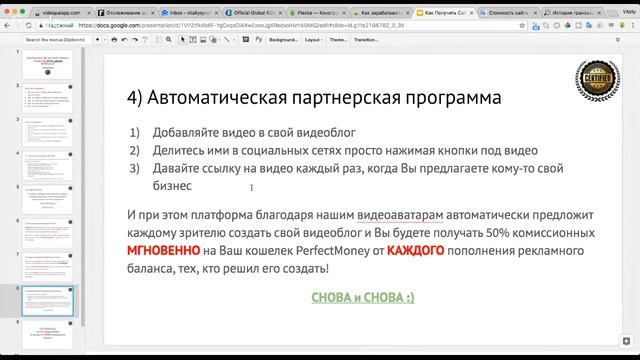Screen dimensions: 640x360
Task: Close the Как Получить tab
Action: 471,13
